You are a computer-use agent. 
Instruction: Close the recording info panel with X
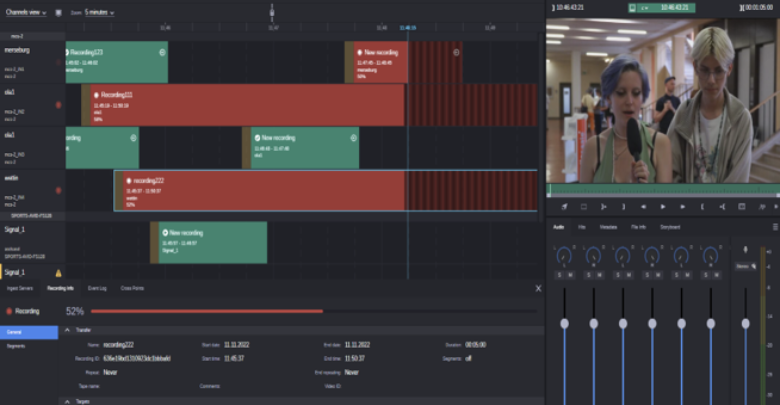click(x=537, y=288)
